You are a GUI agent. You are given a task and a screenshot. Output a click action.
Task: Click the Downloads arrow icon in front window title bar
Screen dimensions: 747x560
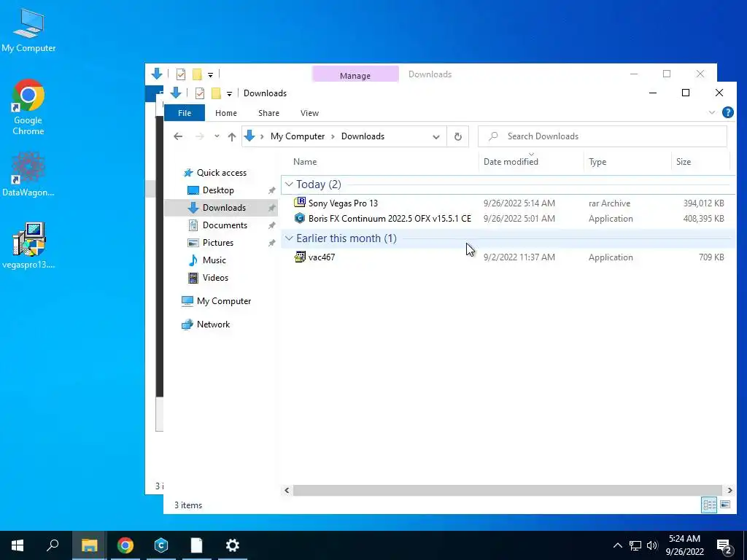click(176, 93)
